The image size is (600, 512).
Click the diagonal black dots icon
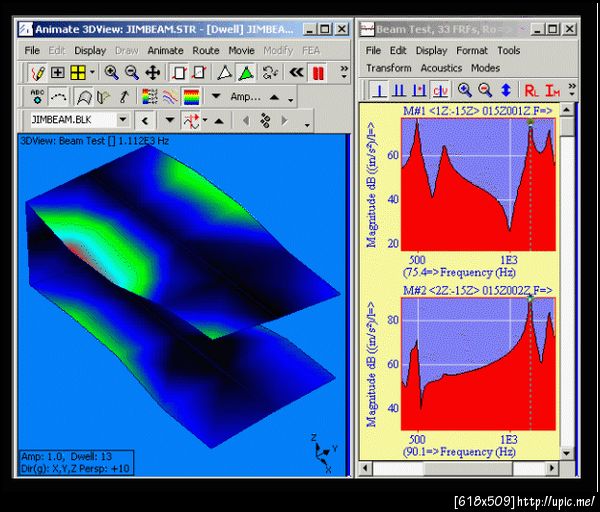[x=265, y=121]
